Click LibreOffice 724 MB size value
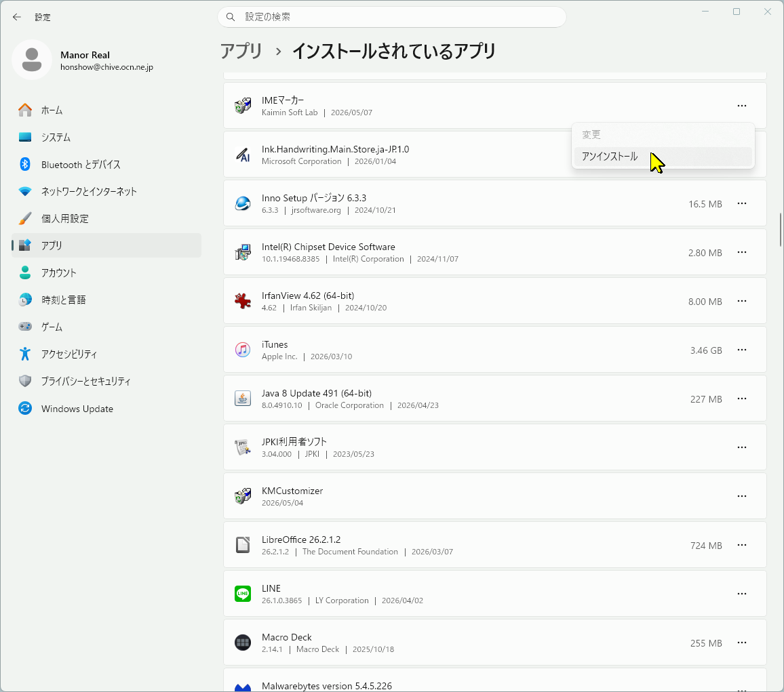Screen dimensions: 784x692 (706, 546)
